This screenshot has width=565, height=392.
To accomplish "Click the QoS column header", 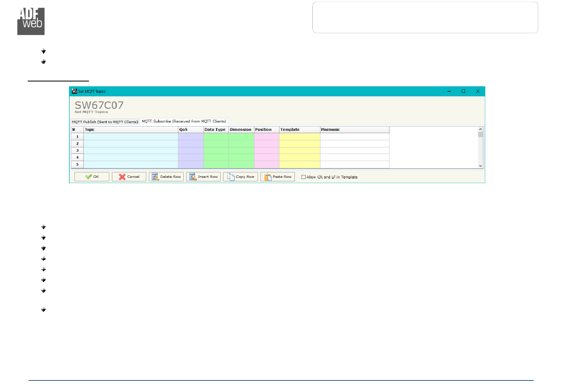I will pyautogui.click(x=191, y=129).
